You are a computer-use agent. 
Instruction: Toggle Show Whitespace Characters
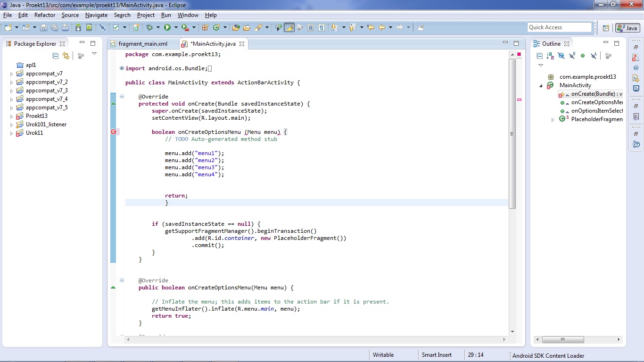click(321, 28)
